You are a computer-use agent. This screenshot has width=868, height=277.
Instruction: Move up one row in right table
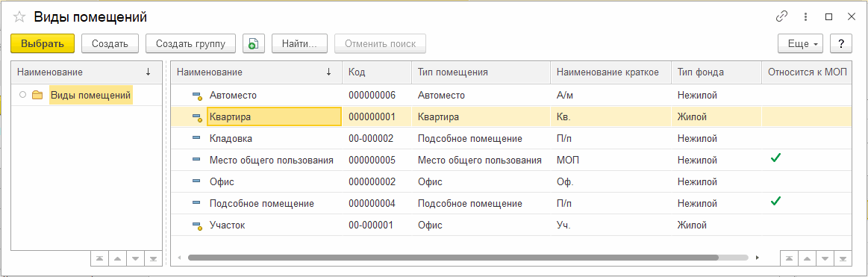pyautogui.click(x=807, y=259)
